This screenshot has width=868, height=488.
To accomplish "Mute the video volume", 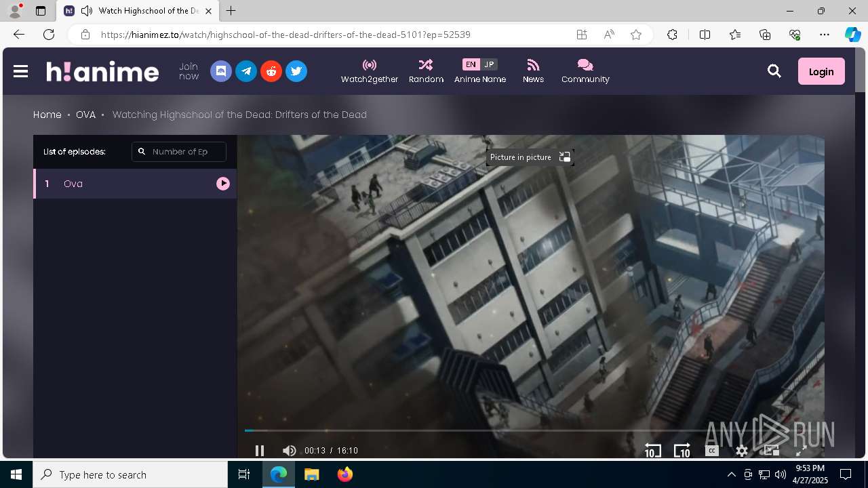I will coord(289,451).
